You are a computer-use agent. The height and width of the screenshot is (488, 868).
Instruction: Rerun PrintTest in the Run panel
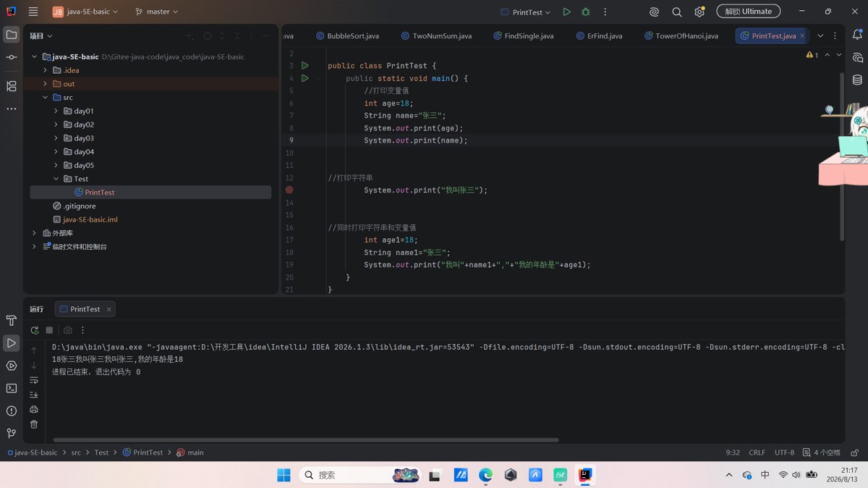(34, 330)
